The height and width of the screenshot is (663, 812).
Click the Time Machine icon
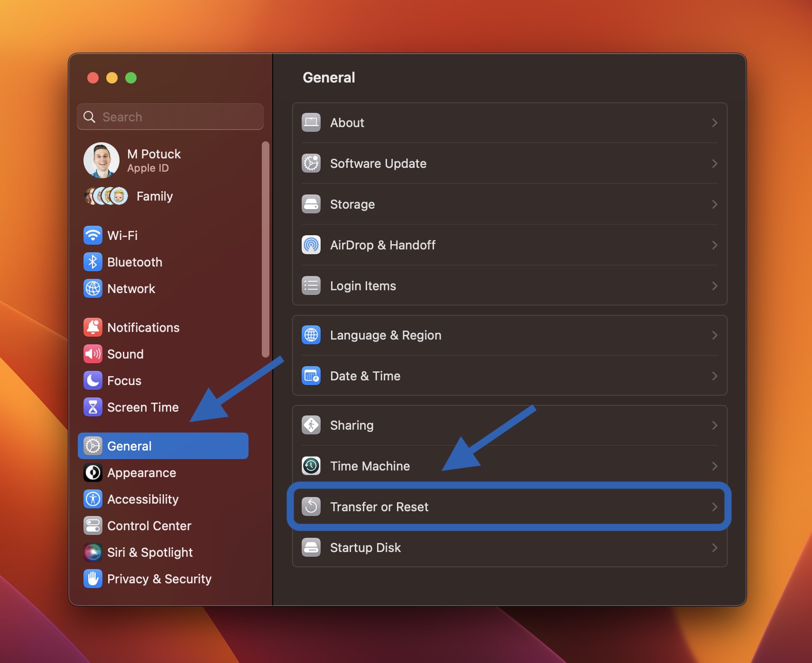pos(311,466)
